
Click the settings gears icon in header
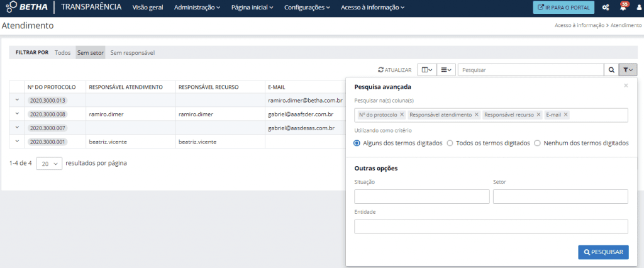(606, 8)
